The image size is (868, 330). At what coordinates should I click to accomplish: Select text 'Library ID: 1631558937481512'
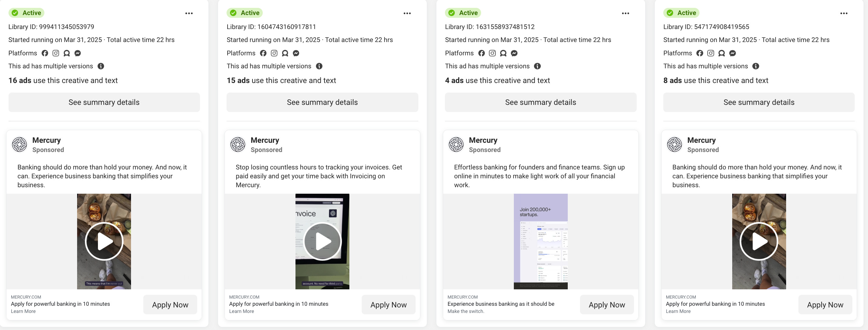pyautogui.click(x=490, y=27)
